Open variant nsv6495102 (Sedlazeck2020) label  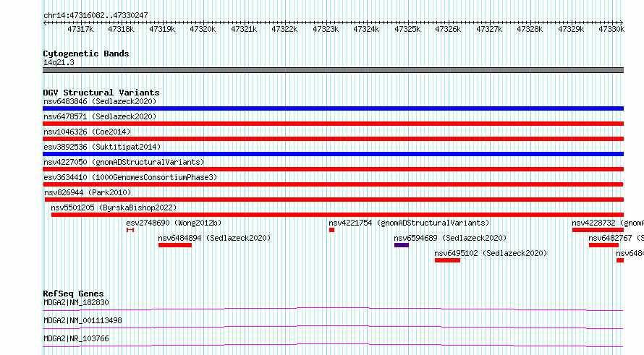click(491, 253)
